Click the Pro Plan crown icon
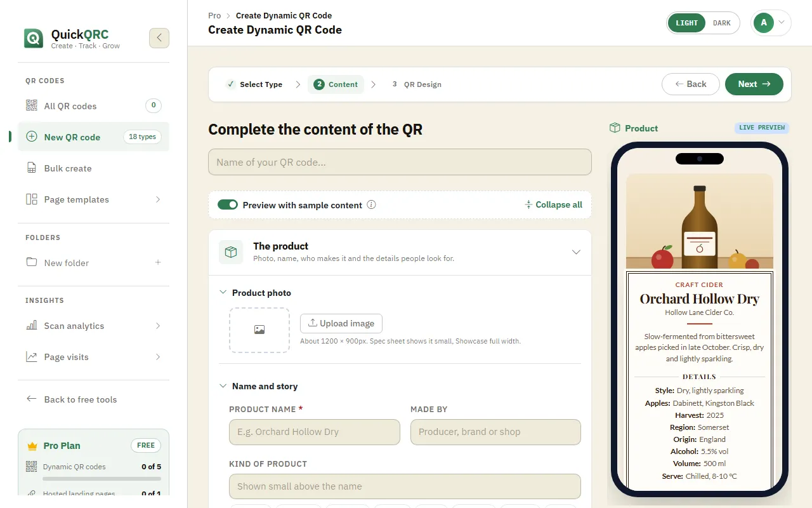 [32, 446]
